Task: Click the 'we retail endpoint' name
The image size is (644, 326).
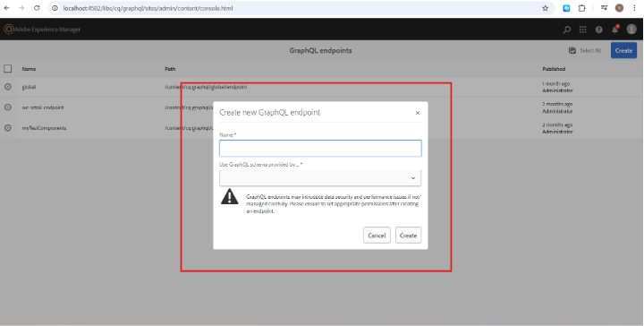Action: (x=43, y=107)
